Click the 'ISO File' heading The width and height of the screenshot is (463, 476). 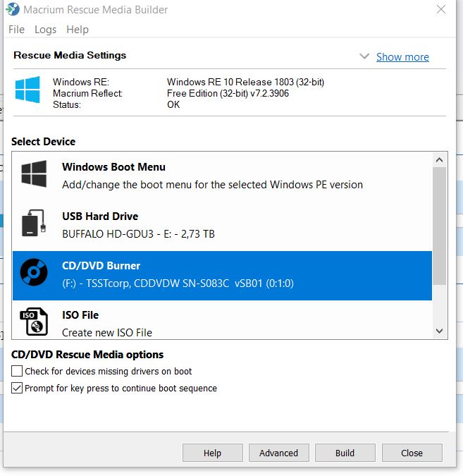(80, 315)
